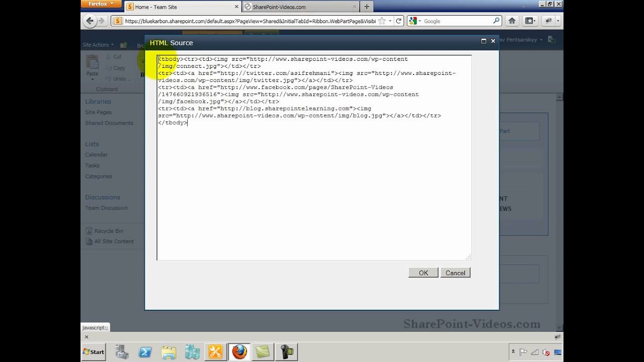Open Windows Explorer folder icon in taskbar
This screenshot has height=362, width=644.
click(x=169, y=352)
